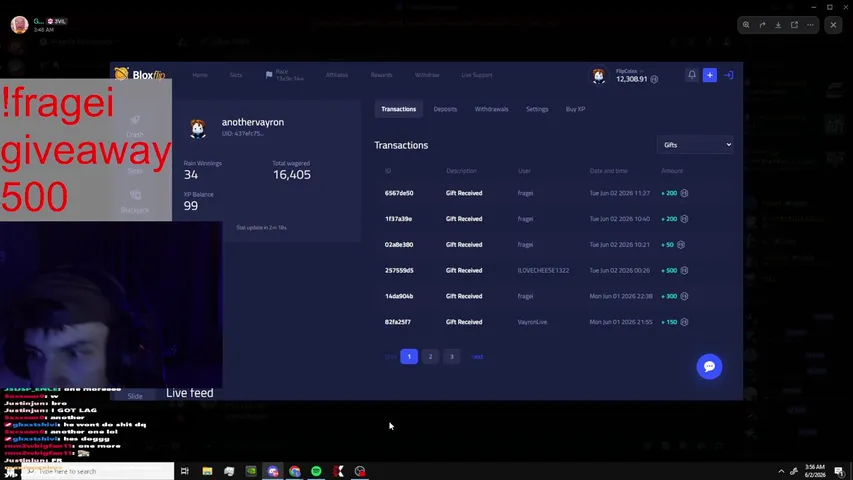The image size is (853, 480).
Task: Go to transactions page 2
Action: (x=430, y=356)
